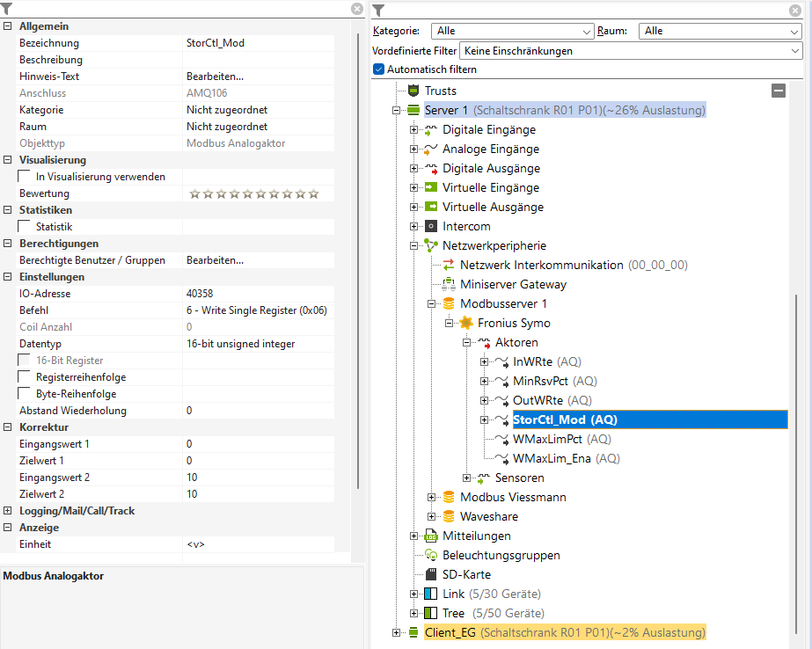The image size is (812, 649).
Task: Click the filter funnel icon in properties panel
Action: 7,8
